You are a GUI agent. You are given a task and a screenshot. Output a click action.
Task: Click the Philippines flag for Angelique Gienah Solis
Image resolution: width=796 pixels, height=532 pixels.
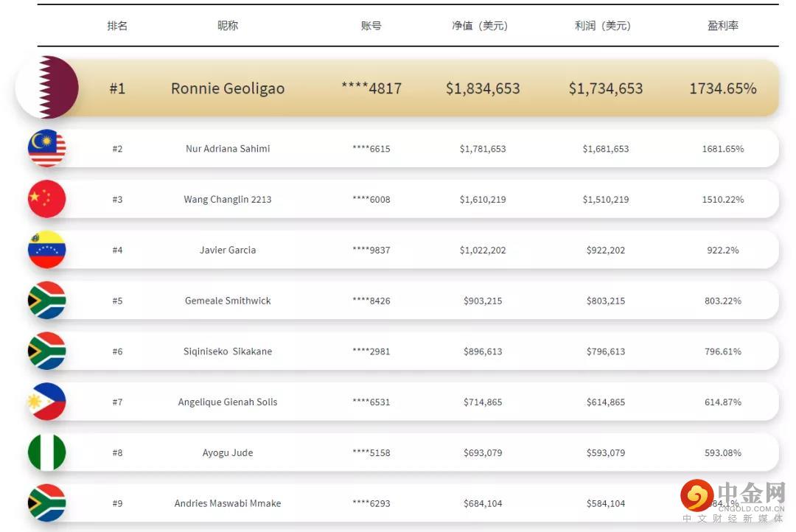(x=46, y=402)
